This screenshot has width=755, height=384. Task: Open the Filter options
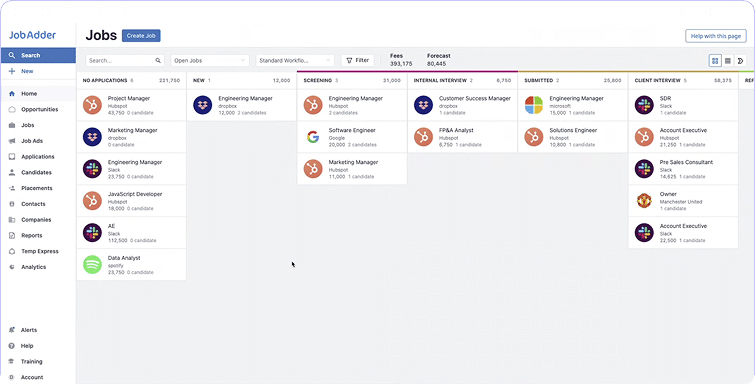click(358, 61)
